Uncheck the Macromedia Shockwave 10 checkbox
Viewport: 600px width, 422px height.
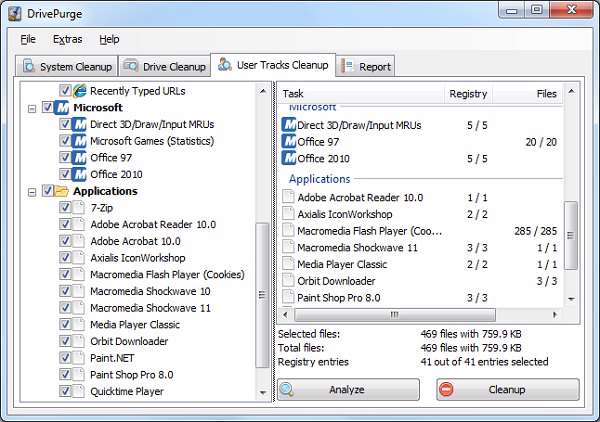tap(65, 291)
